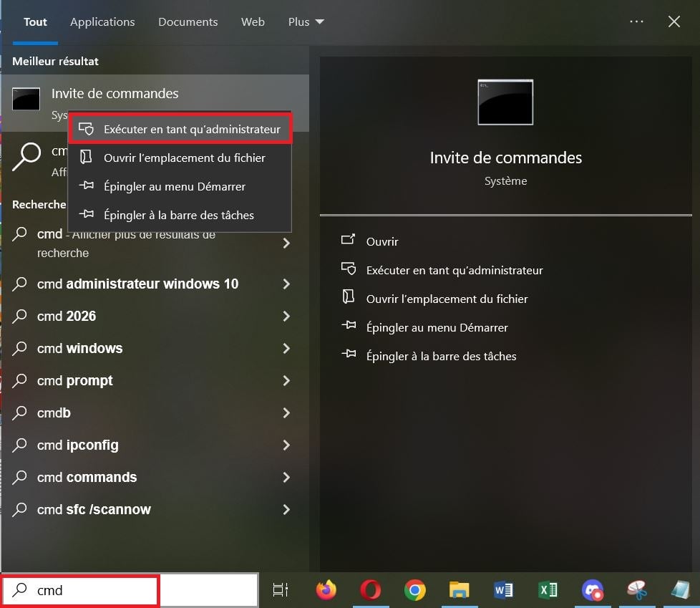Select Épingler à la barre des tâches in context menu
This screenshot has width=700, height=608.
click(x=180, y=215)
